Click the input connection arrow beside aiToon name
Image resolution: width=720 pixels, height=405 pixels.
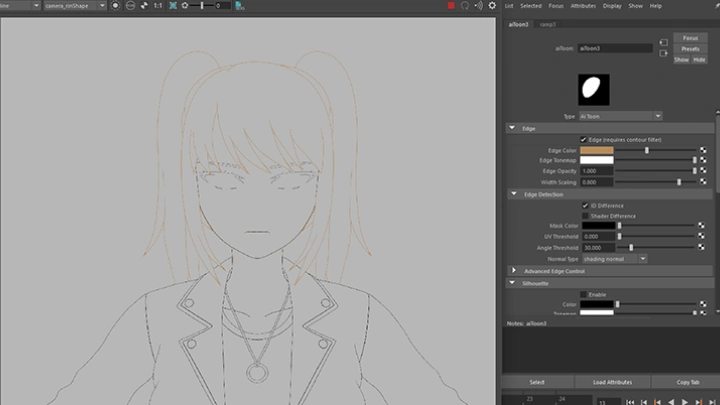click(663, 43)
